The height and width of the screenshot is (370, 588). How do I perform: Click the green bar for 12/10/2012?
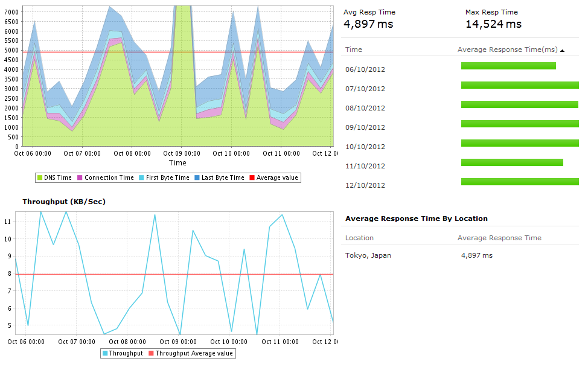point(520,182)
